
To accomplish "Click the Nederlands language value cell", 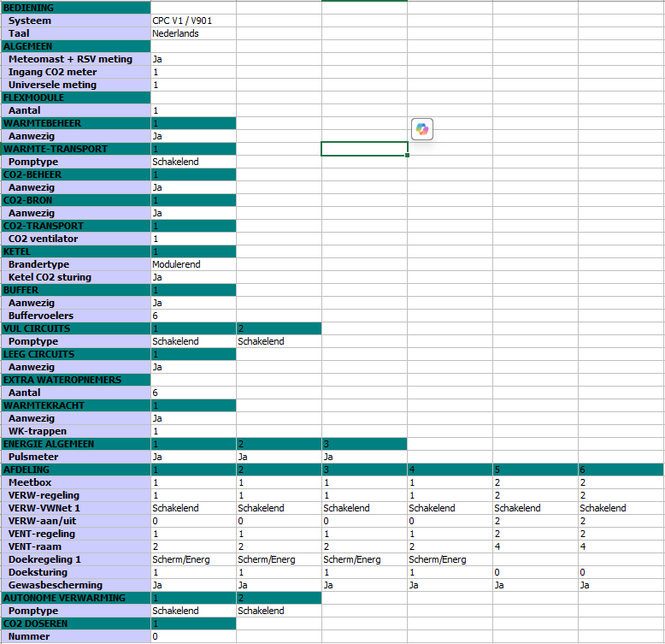I will tap(192, 33).
